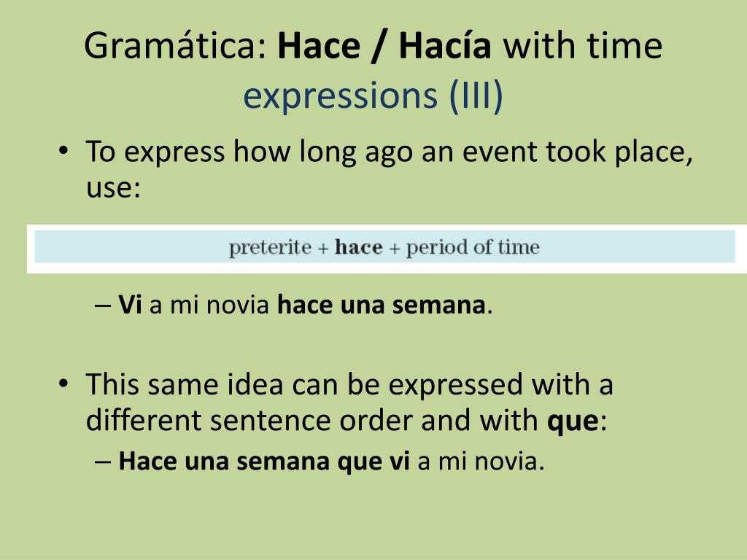Select 'hace una semana' in first example
This screenshot has height=560, width=747.
point(381,305)
